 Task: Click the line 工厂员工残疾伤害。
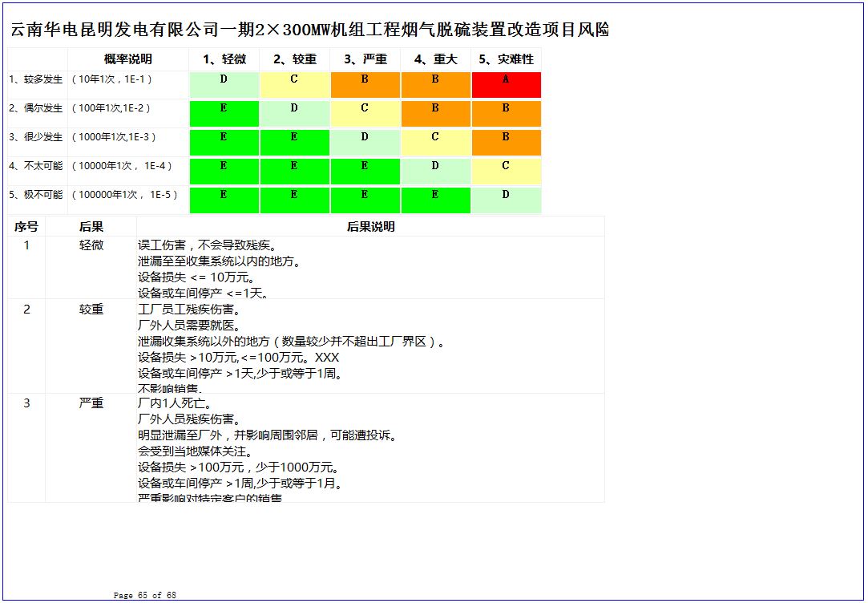[x=189, y=309]
